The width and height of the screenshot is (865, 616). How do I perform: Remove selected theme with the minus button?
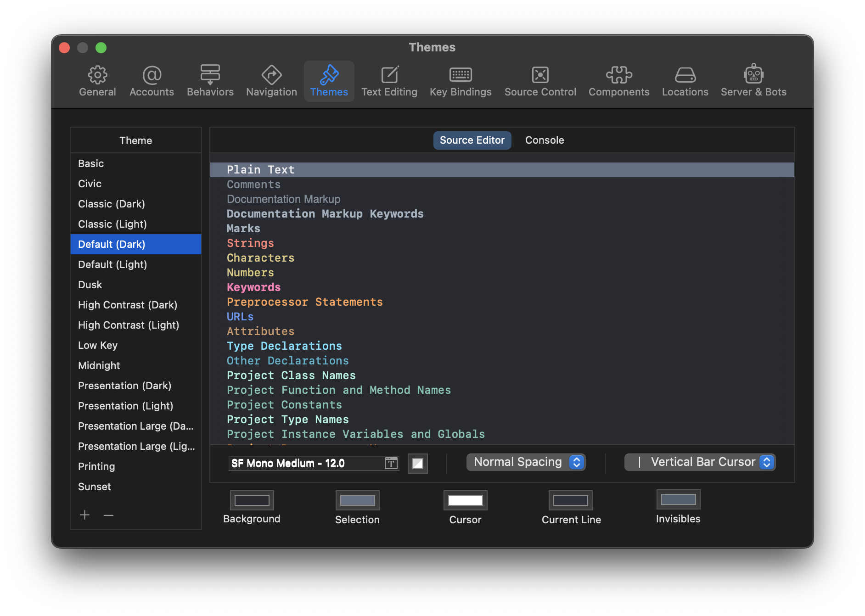point(109,515)
